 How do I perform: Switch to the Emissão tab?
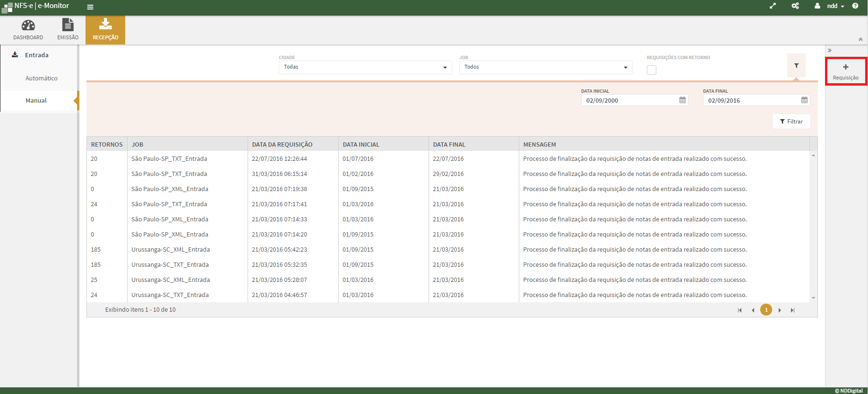coord(68,30)
